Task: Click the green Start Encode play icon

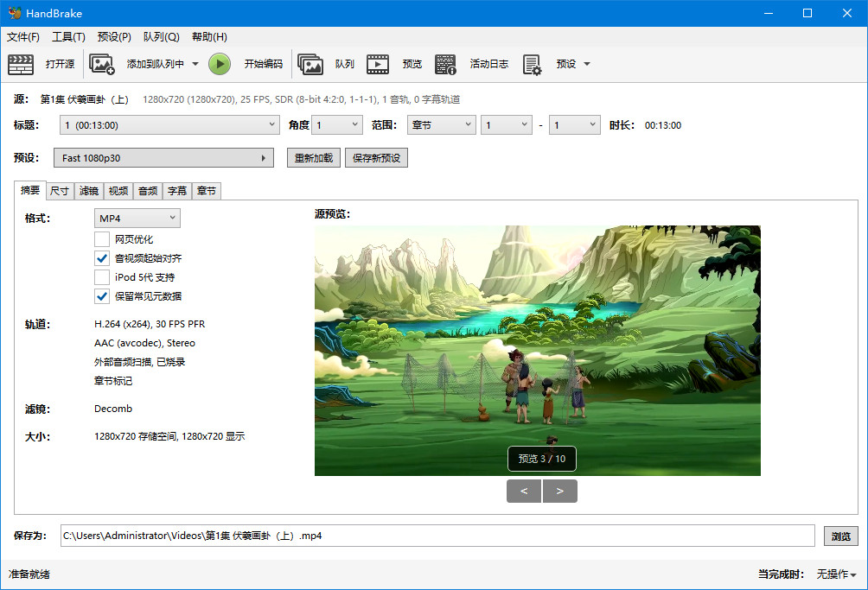Action: pyautogui.click(x=220, y=64)
